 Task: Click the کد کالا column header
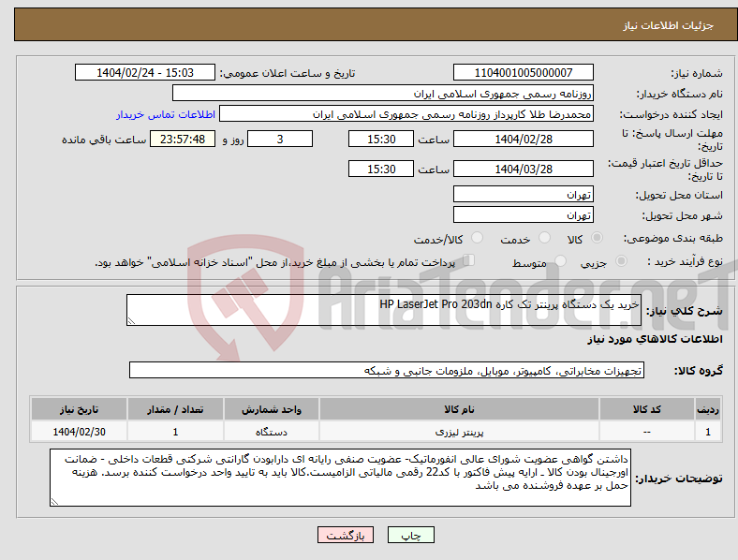[647, 409]
